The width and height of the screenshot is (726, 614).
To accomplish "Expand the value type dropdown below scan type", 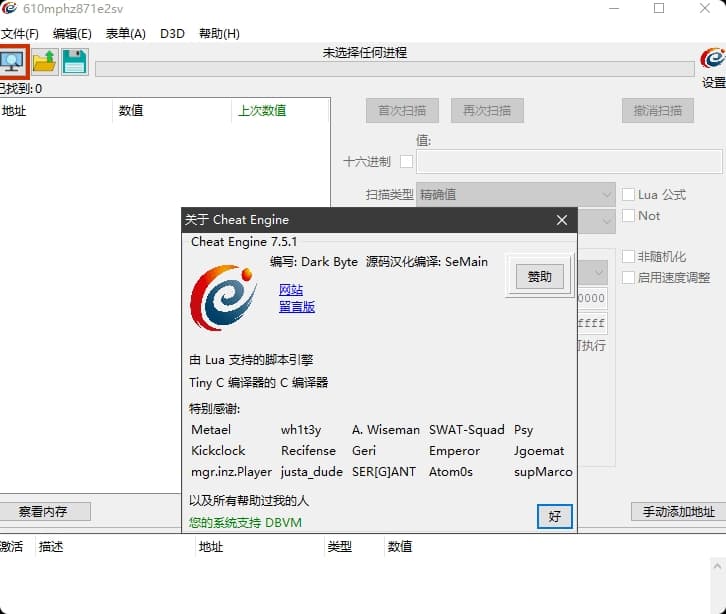I will coord(596,221).
